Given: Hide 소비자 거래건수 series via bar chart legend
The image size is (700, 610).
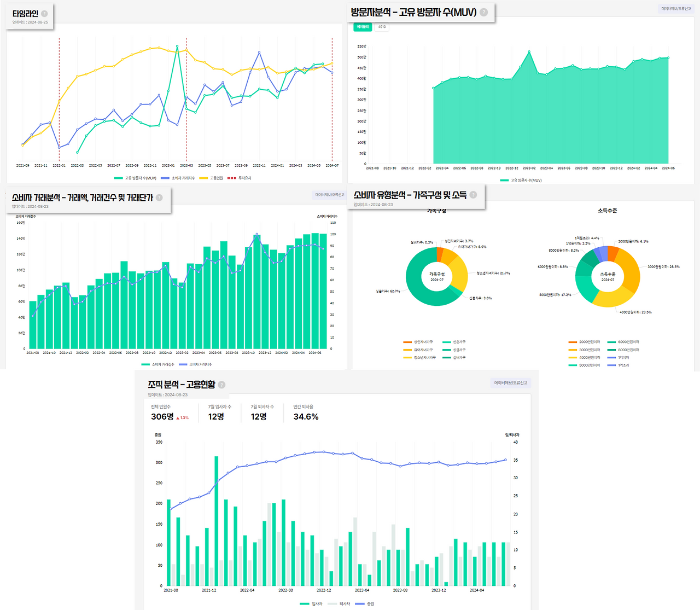Looking at the screenshot, I should [x=157, y=364].
